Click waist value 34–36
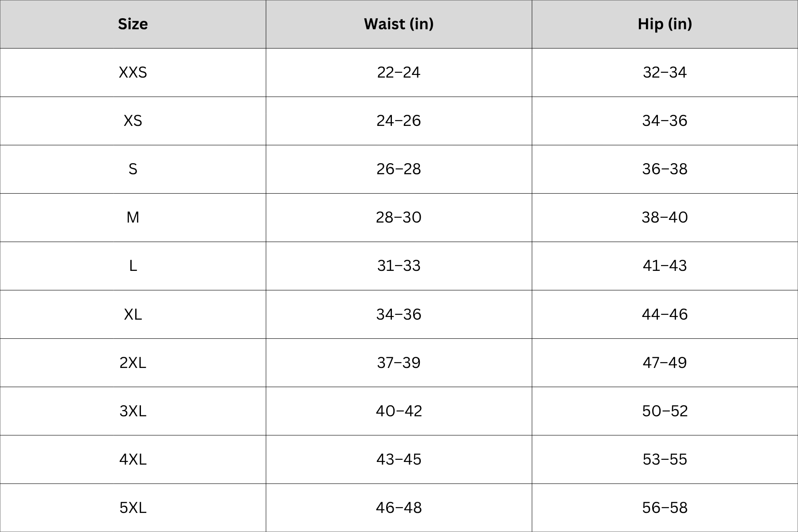This screenshot has height=532, width=798. tap(399, 314)
